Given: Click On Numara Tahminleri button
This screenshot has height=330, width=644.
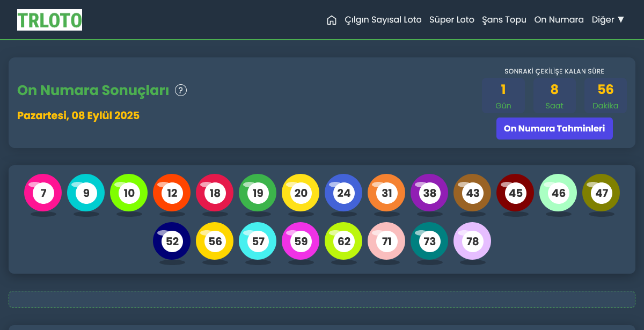Looking at the screenshot, I should (554, 129).
